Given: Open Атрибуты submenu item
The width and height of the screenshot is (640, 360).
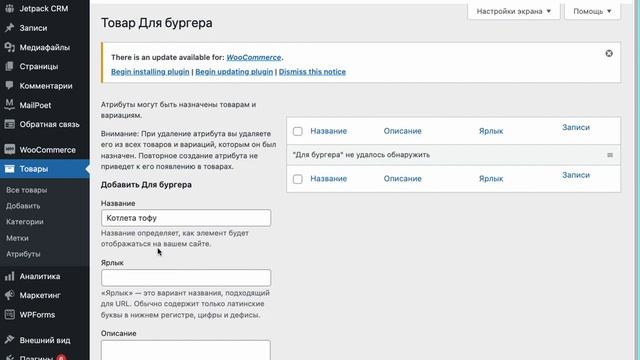Looking at the screenshot, I should [x=23, y=254].
